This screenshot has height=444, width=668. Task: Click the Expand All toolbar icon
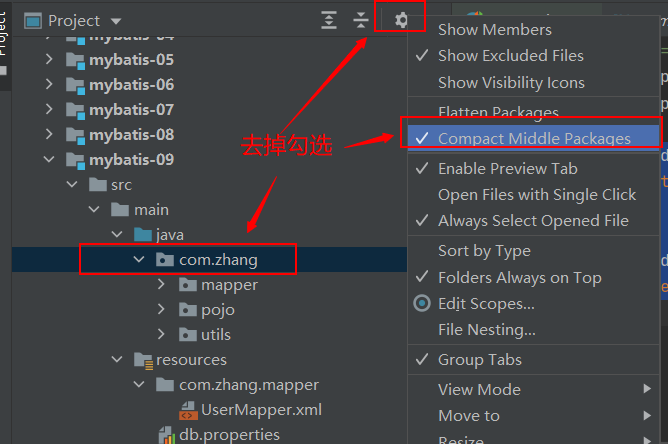pos(329,20)
